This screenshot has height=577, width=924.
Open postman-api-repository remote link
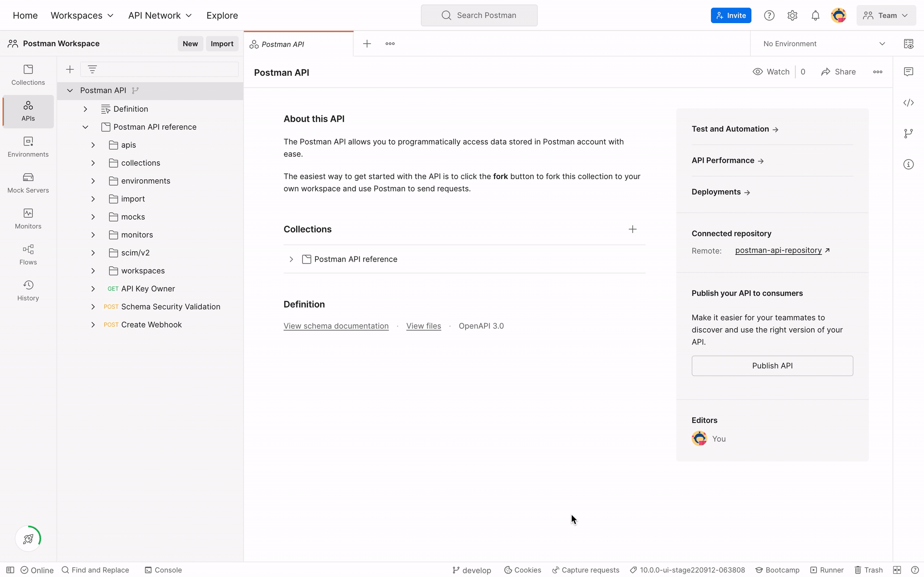tap(782, 250)
